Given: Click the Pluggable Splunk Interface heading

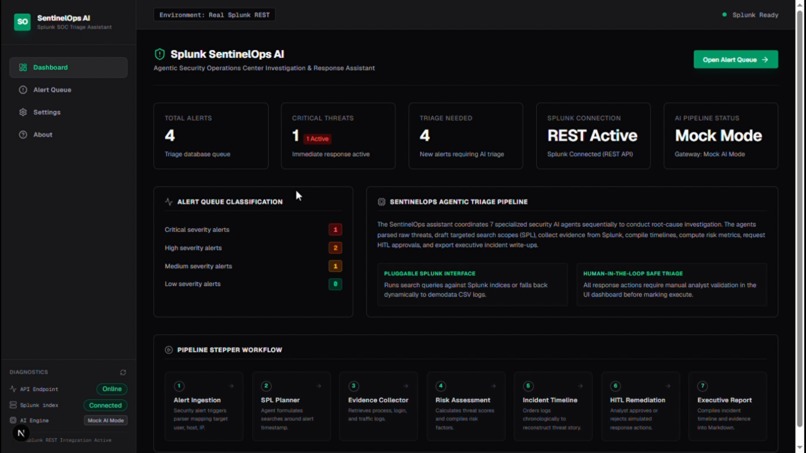Looking at the screenshot, I should click(430, 274).
